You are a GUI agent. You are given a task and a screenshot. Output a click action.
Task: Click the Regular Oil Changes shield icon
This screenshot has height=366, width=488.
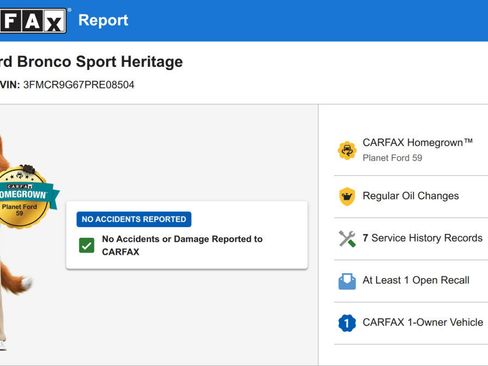click(x=347, y=196)
